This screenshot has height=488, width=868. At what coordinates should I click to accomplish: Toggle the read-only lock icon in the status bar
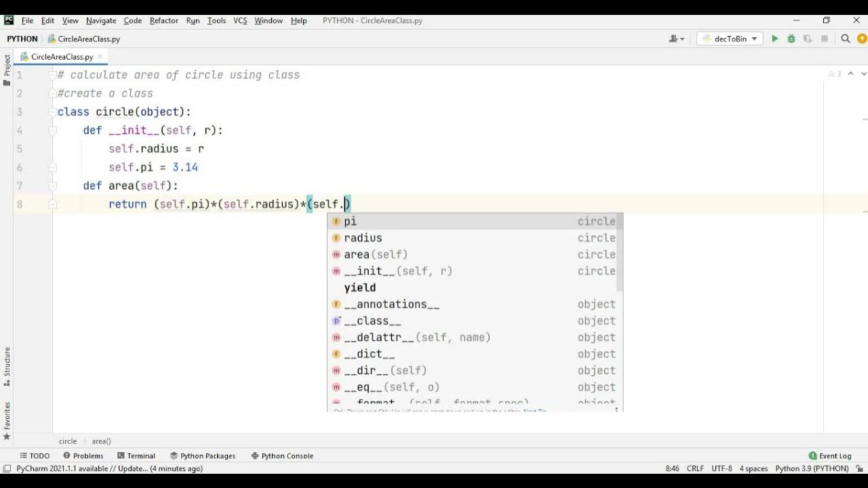[x=859, y=468]
